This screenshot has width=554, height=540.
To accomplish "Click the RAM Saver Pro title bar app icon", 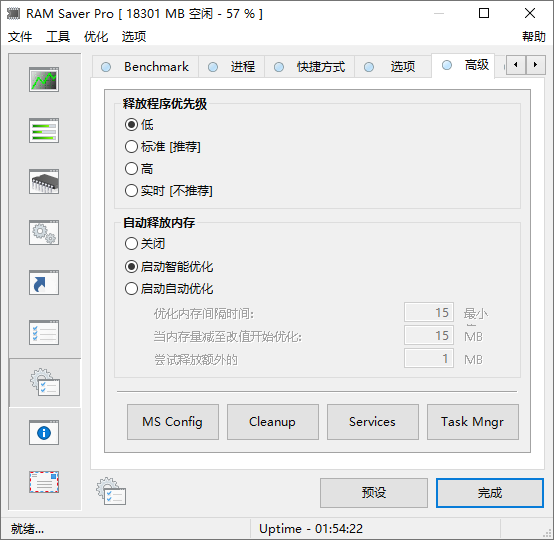I will point(13,13).
